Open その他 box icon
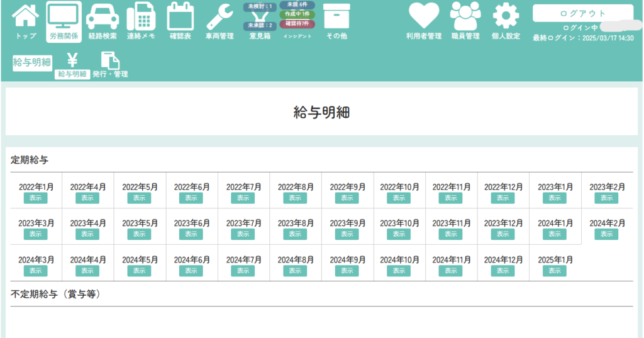The width and height of the screenshot is (644, 338). click(336, 21)
